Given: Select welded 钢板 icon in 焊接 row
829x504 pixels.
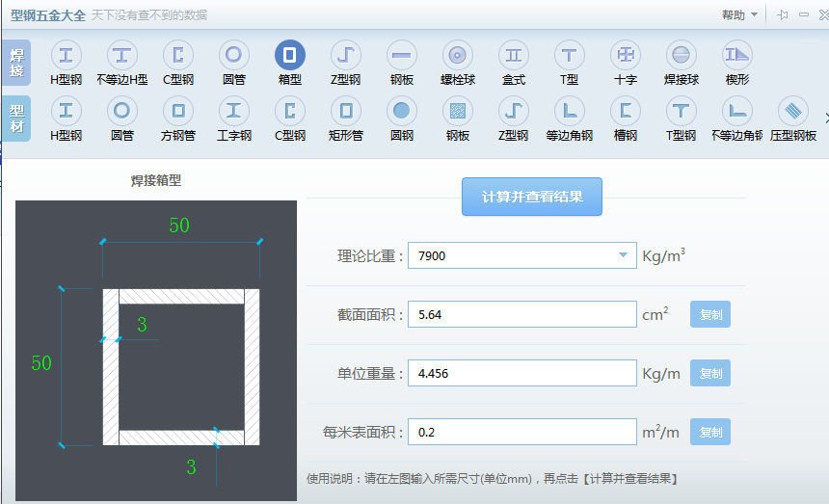Looking at the screenshot, I should pyautogui.click(x=402, y=56).
